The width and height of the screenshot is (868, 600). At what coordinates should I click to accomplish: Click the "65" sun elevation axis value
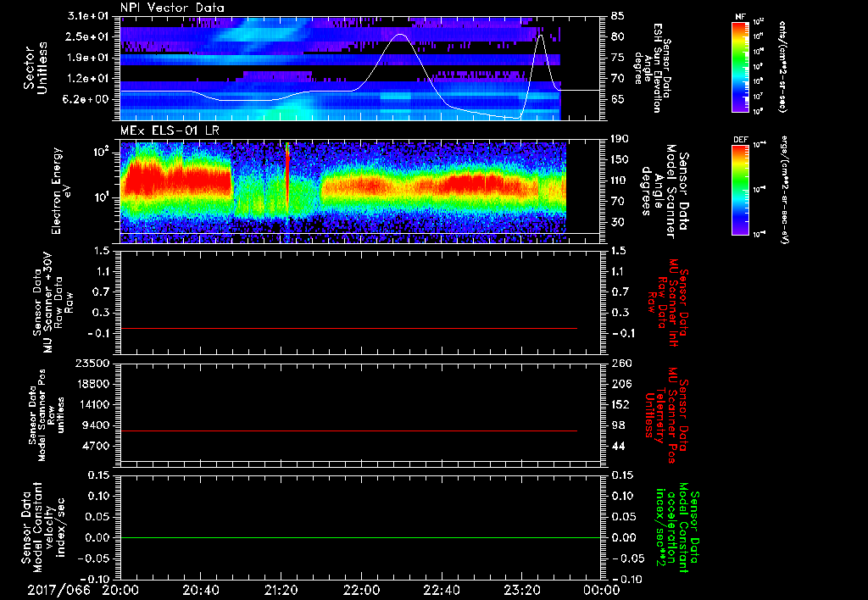[x=618, y=99]
